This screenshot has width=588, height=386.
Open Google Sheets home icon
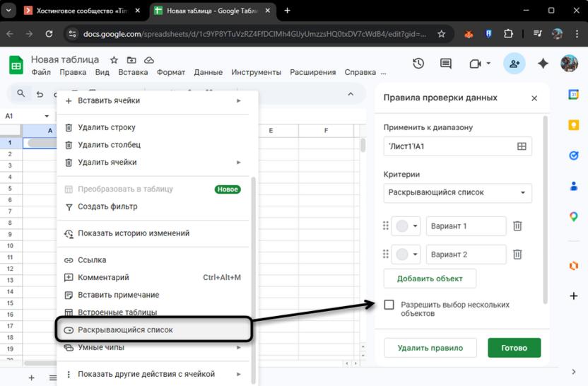coord(16,65)
